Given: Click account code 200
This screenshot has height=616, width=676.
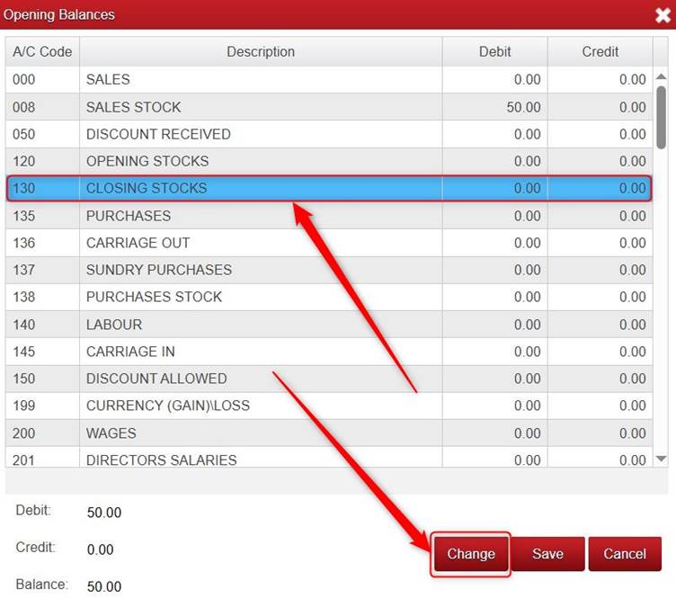Looking at the screenshot, I should click(23, 433).
